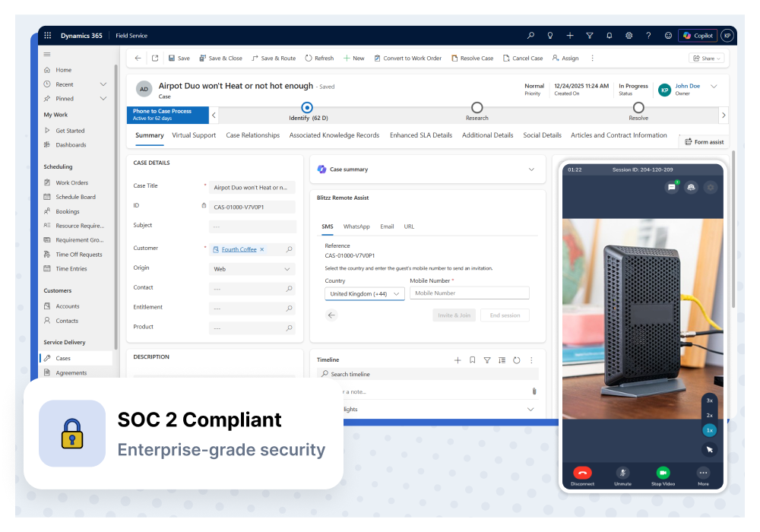The image size is (760, 532).
Task: Click the feedback smiley icon
Action: [x=668, y=36]
